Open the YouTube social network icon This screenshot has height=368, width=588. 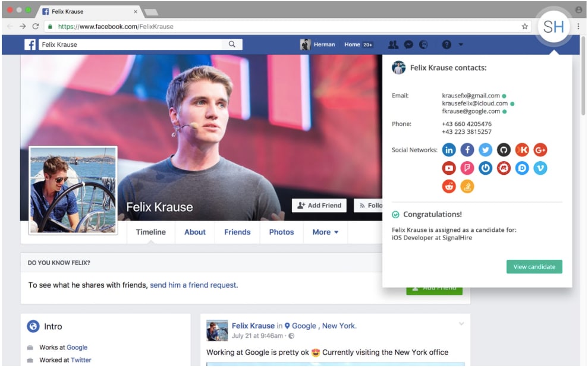coord(449,168)
